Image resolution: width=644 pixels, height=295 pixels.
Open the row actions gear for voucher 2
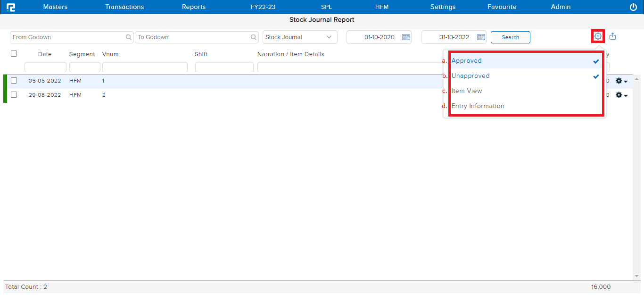pyautogui.click(x=621, y=95)
